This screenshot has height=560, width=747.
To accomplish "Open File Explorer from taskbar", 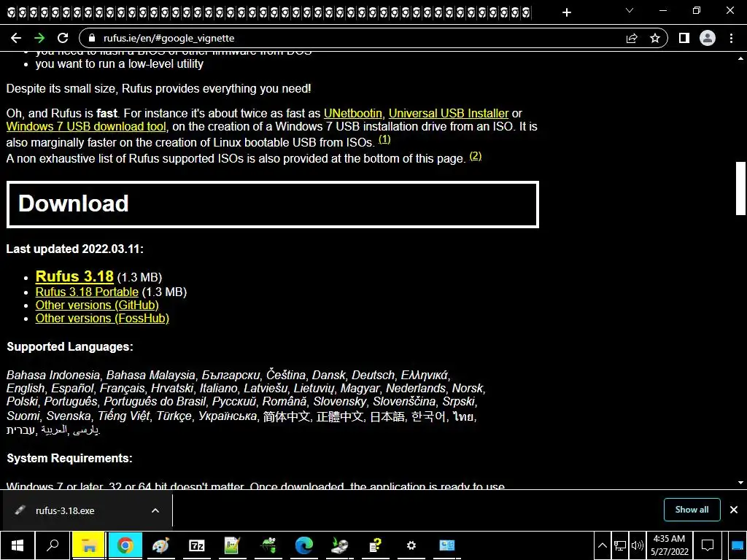I will (88, 545).
